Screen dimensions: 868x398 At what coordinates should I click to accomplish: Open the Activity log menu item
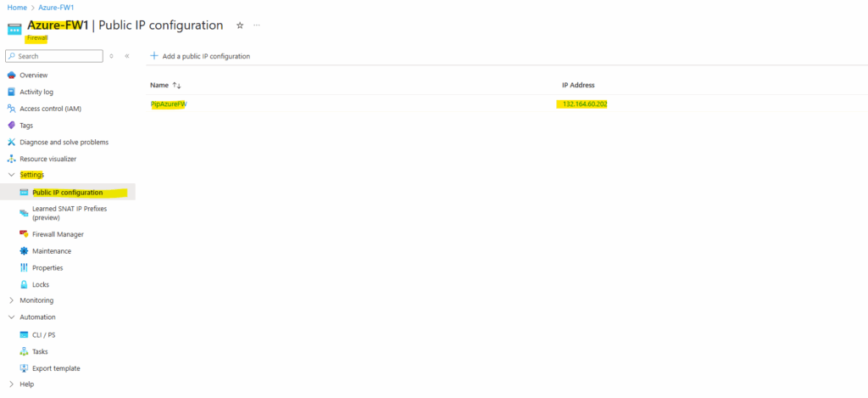pos(36,92)
